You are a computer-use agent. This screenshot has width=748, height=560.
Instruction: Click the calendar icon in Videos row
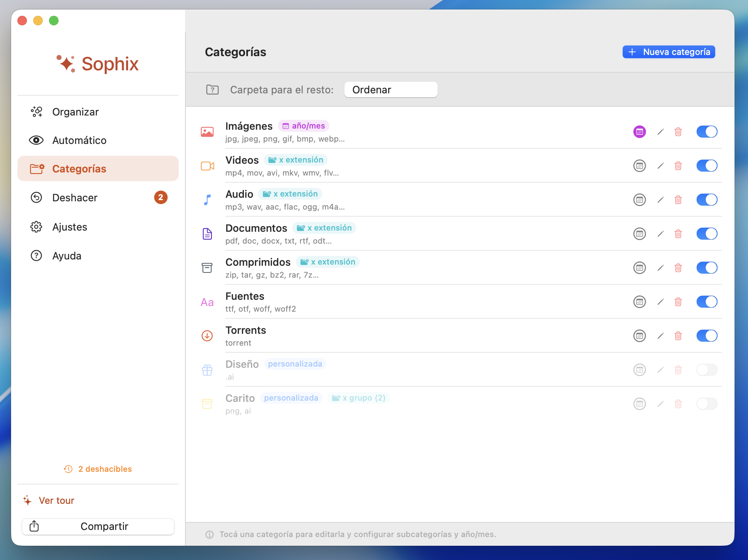pyautogui.click(x=639, y=166)
